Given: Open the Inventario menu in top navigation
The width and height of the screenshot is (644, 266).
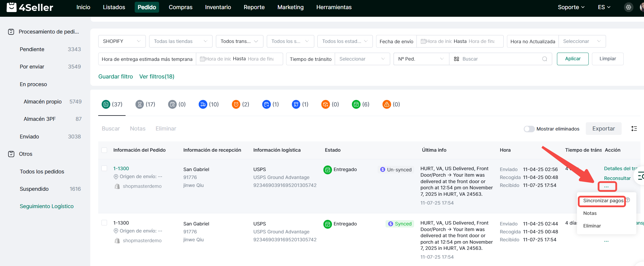Looking at the screenshot, I should 218,7.
